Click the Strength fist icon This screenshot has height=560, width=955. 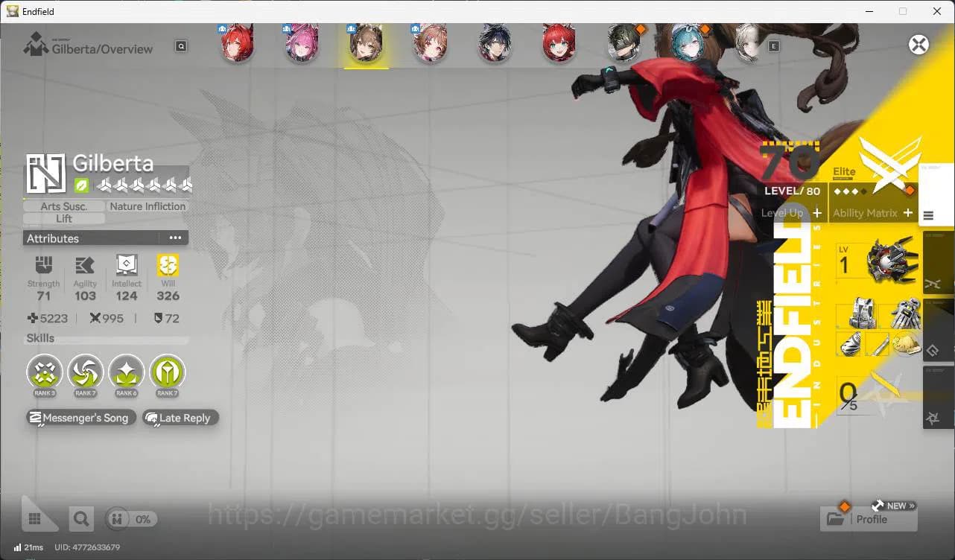[x=44, y=265]
